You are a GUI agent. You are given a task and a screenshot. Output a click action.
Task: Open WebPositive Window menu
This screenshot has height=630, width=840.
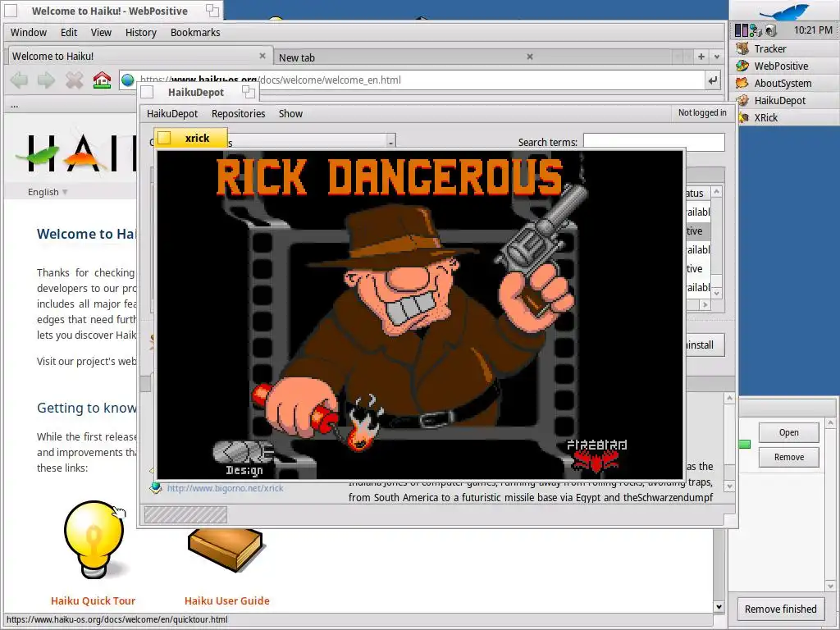(x=29, y=32)
